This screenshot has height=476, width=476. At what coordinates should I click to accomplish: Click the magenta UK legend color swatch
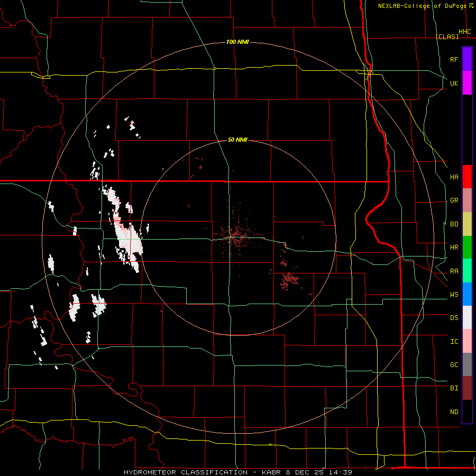tap(467, 83)
